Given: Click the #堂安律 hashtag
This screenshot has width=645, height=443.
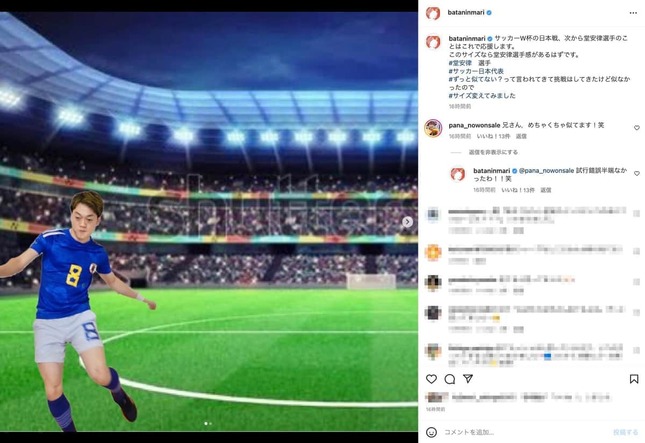Looking at the screenshot, I should (460, 63).
